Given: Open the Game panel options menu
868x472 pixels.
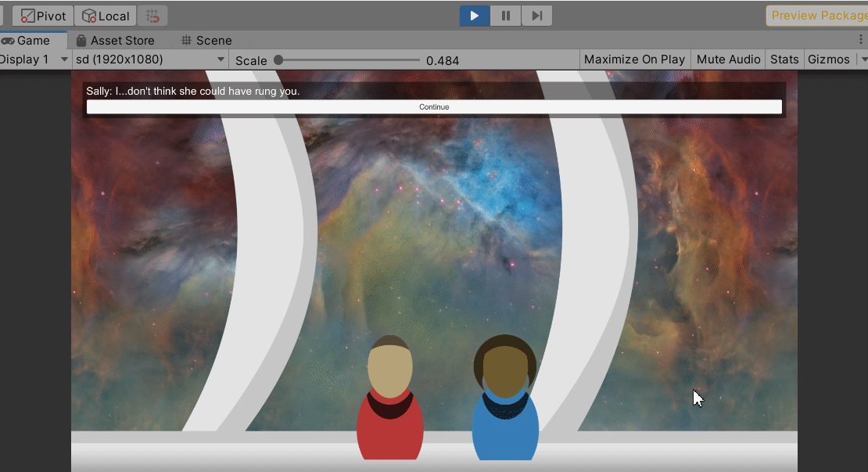Looking at the screenshot, I should [861, 40].
